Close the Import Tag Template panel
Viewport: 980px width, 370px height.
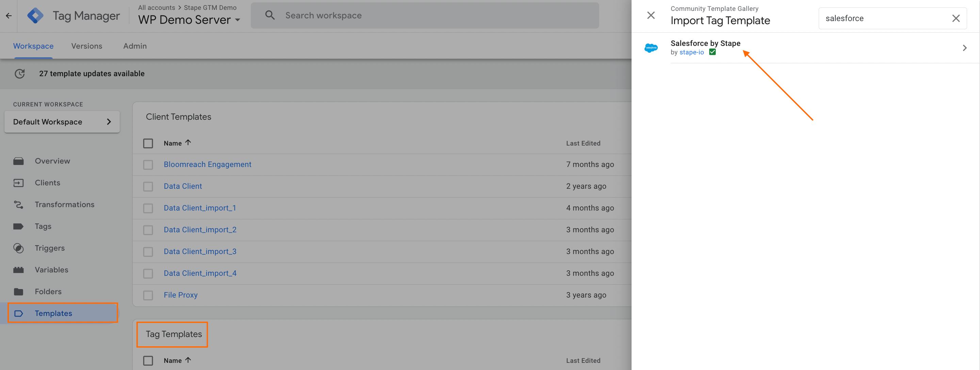[x=651, y=15]
